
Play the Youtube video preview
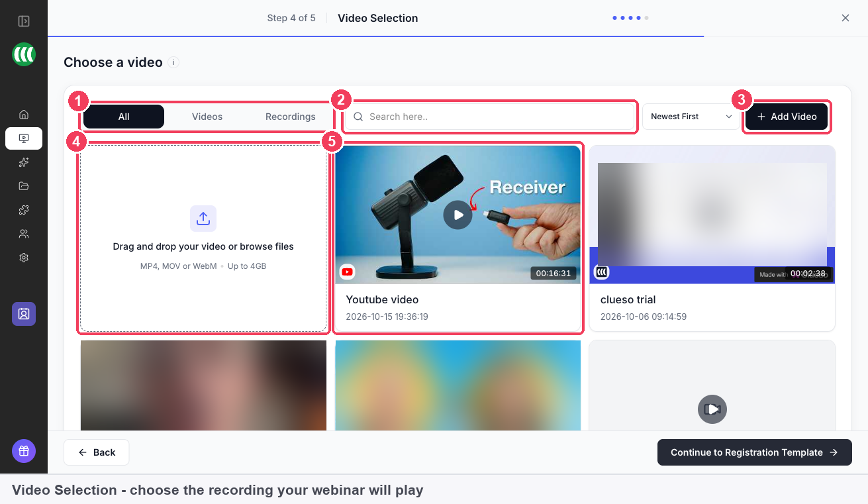pyautogui.click(x=458, y=215)
